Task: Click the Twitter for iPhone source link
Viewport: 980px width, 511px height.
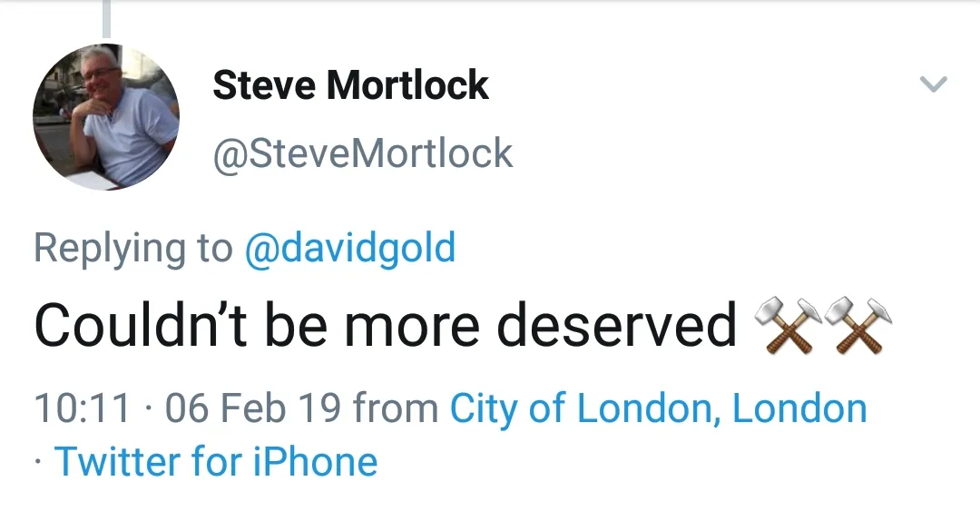Action: 216,461
